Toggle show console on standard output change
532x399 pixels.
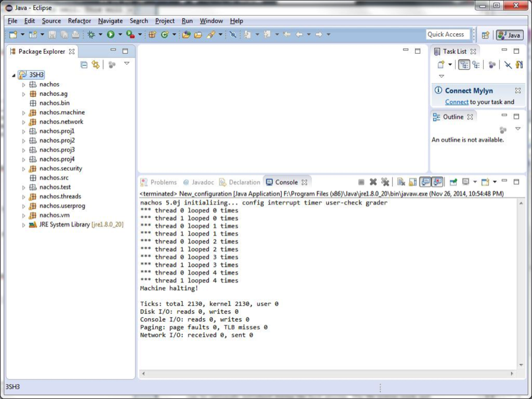tap(425, 182)
